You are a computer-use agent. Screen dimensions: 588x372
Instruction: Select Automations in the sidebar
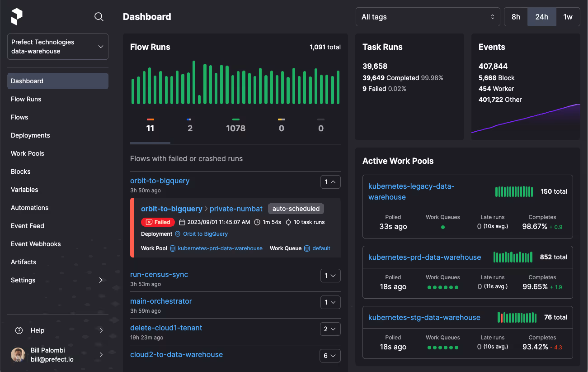point(29,208)
